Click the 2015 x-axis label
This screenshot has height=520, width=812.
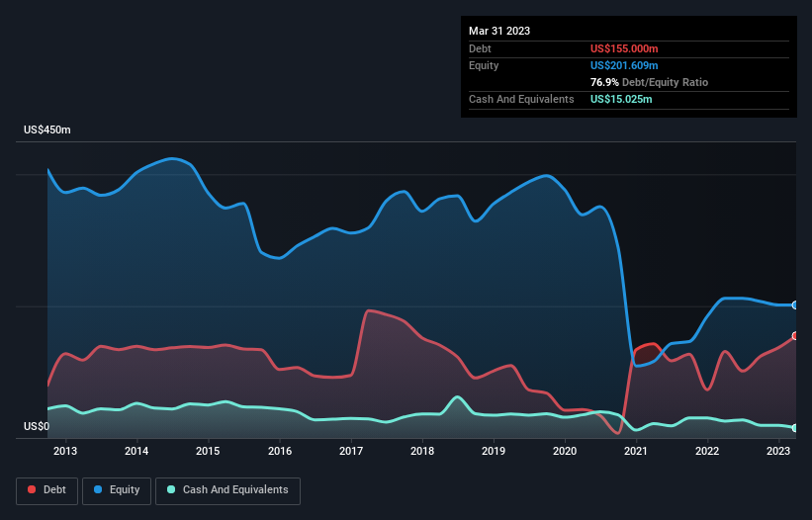point(208,451)
